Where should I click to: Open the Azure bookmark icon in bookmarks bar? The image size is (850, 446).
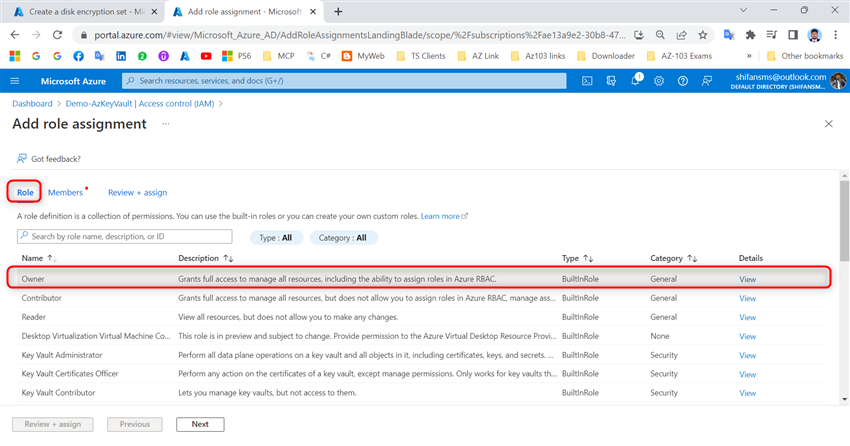pyautogui.click(x=185, y=56)
